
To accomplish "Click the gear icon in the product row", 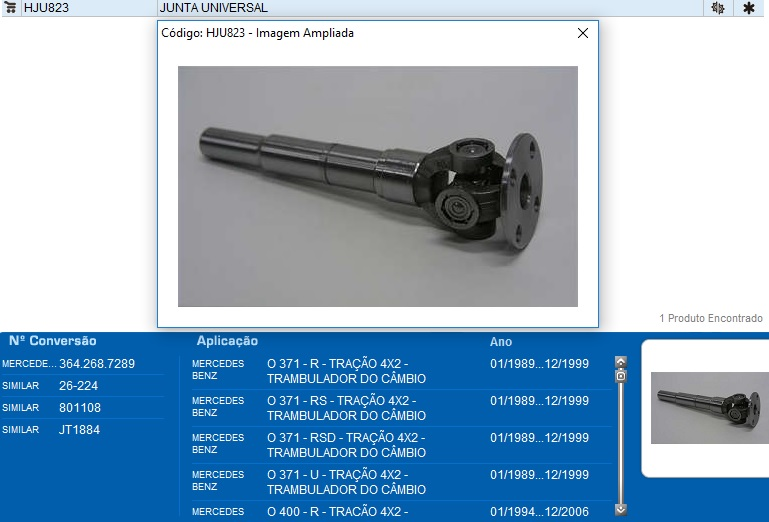I will tap(717, 8).
